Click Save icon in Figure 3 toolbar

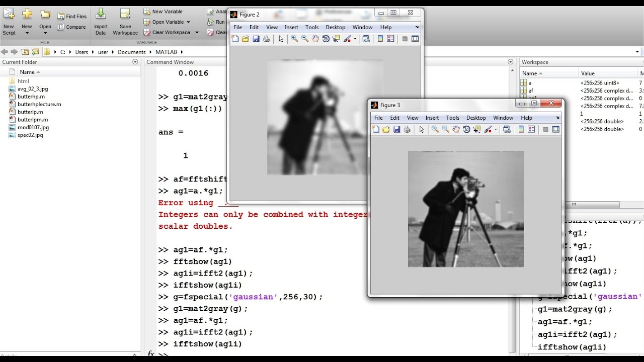396,129
